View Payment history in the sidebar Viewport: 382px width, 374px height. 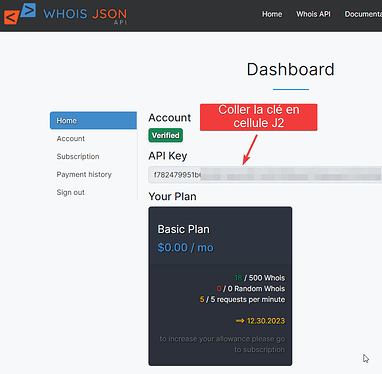click(84, 174)
